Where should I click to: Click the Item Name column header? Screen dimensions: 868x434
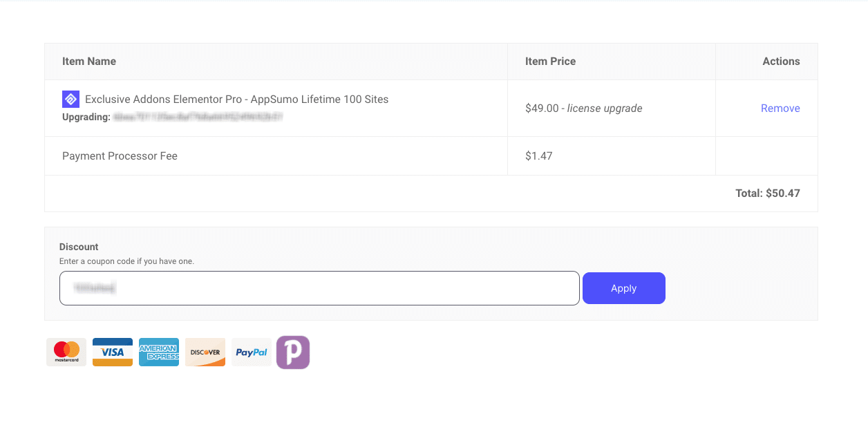[x=89, y=62]
